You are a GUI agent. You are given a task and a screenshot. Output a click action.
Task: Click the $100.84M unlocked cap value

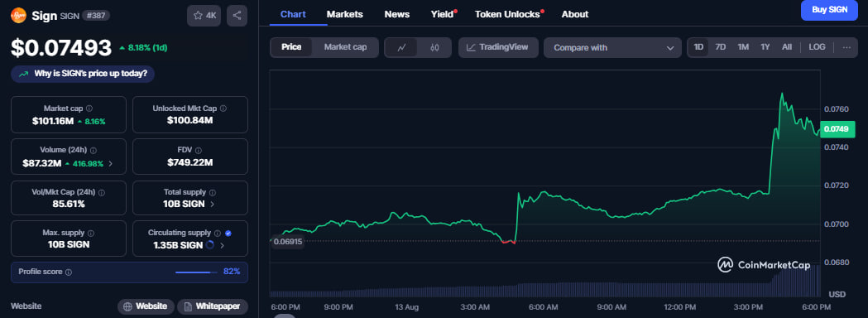coord(189,121)
